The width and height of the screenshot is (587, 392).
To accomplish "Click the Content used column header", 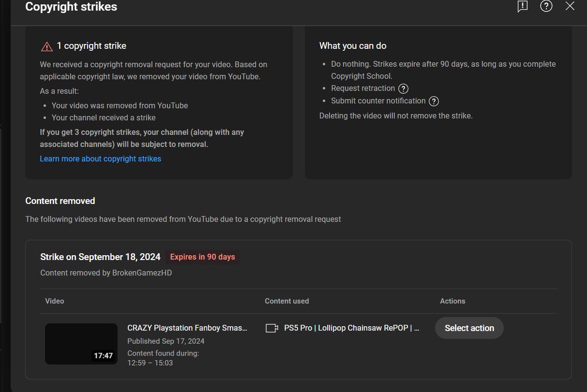I will click(287, 301).
